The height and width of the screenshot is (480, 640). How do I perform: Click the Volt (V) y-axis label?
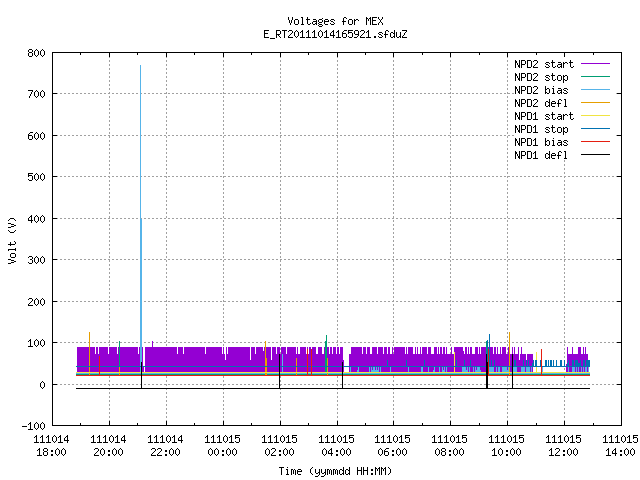pyautogui.click(x=12, y=240)
